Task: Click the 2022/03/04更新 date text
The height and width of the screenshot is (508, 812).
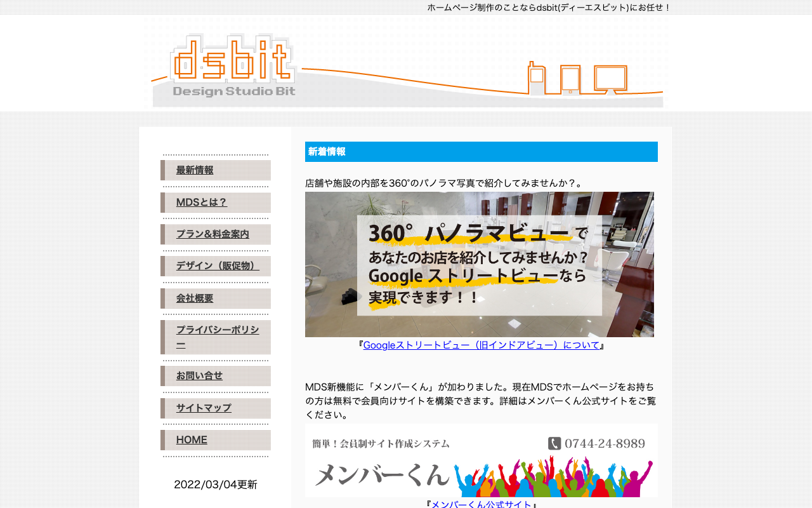Action: tap(216, 485)
